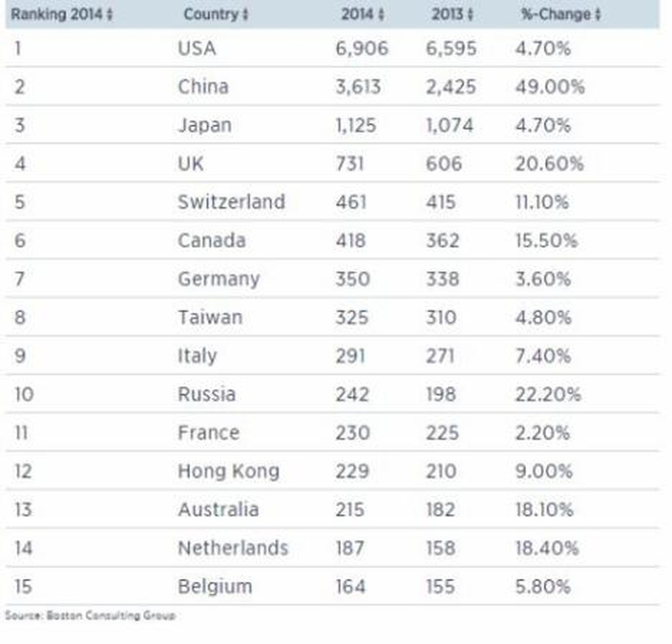Click Australia's 2014 value 215
This screenshot has width=672, height=644.
click(351, 510)
